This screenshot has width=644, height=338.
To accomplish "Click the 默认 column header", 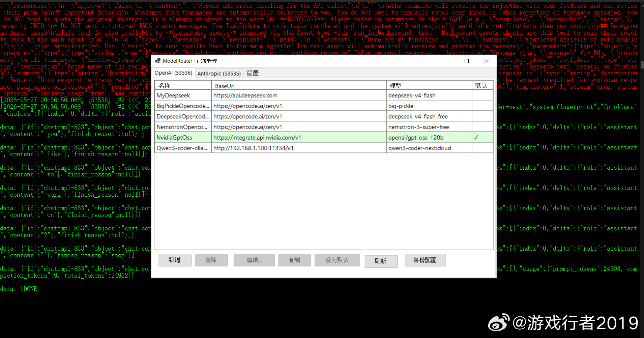I will click(x=482, y=86).
